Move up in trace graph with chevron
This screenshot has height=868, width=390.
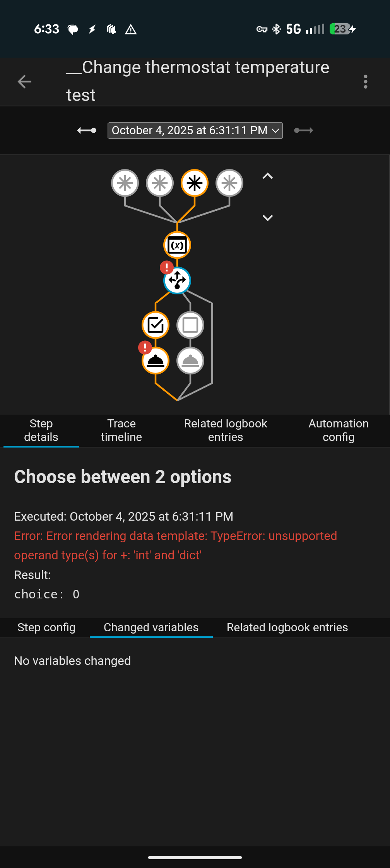(x=268, y=176)
